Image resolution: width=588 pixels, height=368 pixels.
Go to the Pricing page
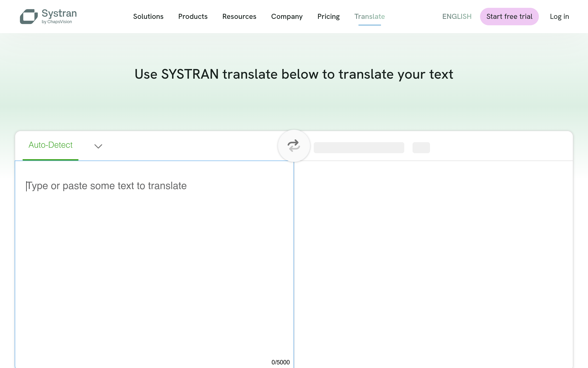[x=328, y=16]
